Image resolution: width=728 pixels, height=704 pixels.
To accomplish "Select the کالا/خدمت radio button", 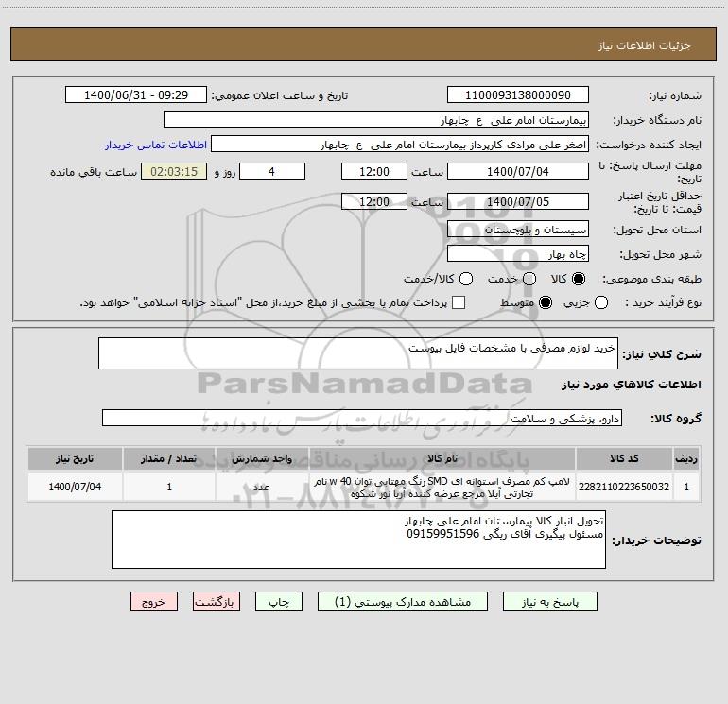I will click(x=466, y=279).
